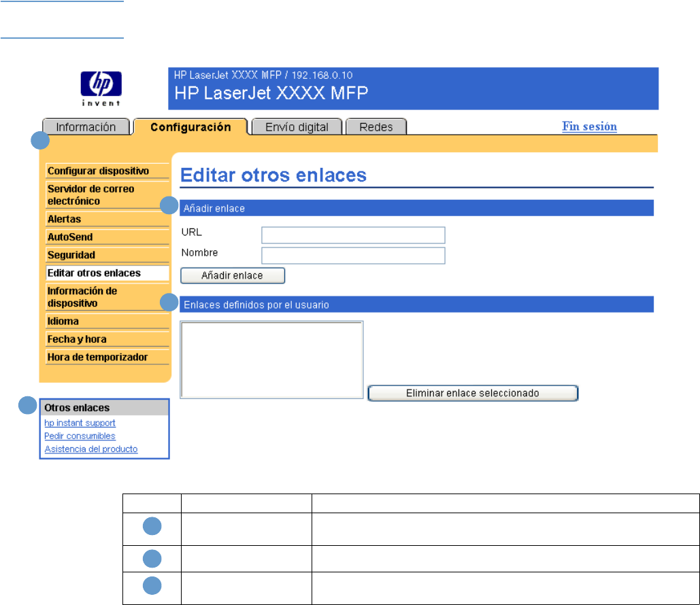Open the Información tab

tap(86, 127)
